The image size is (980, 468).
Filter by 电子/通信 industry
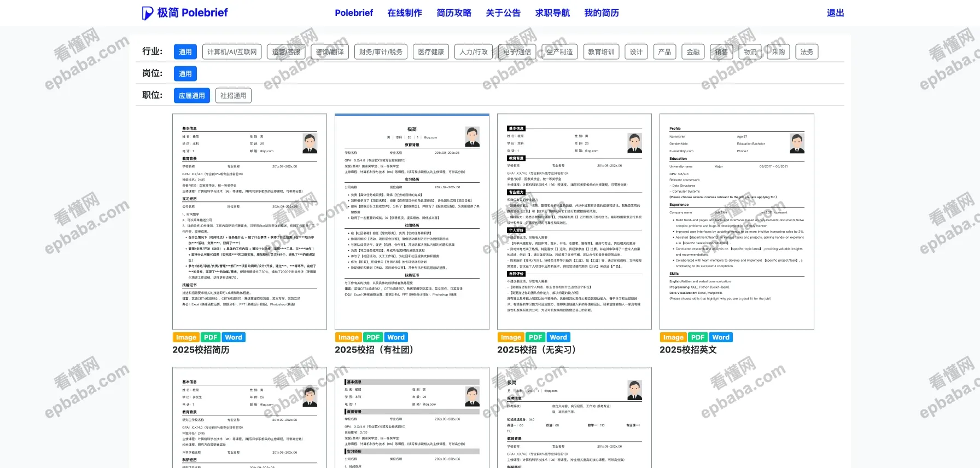[517, 51]
